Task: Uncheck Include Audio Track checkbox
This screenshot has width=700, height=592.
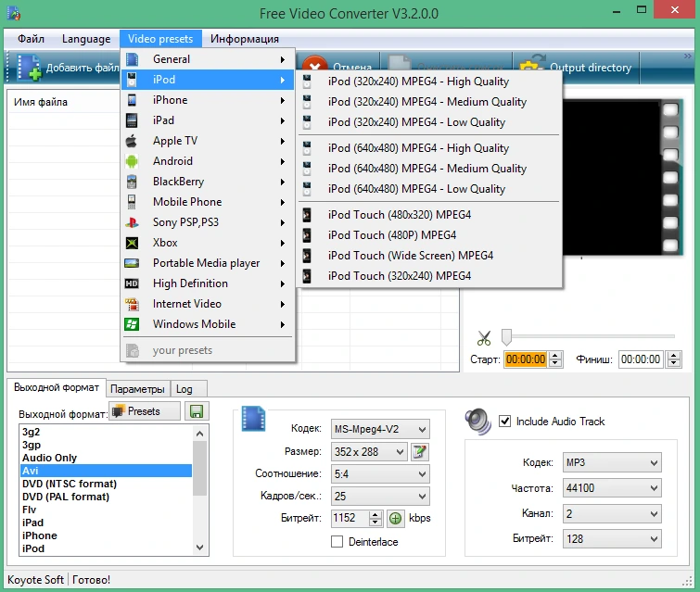Action: tap(505, 422)
